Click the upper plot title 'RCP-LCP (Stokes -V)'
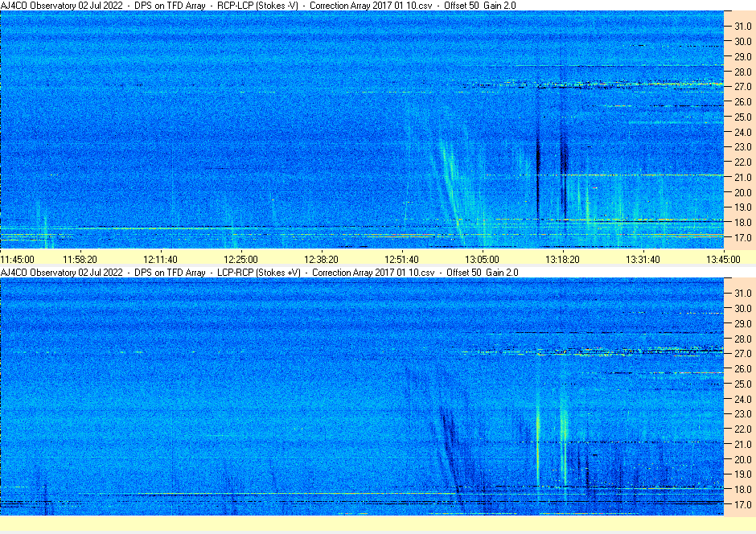 (257, 6)
